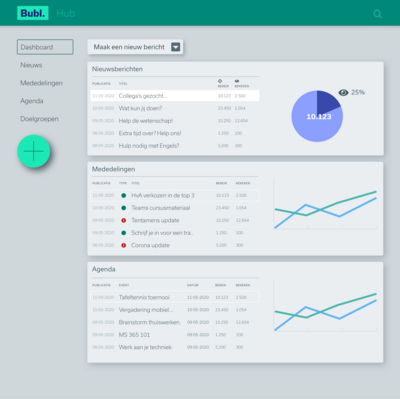Click the 25% views label
Image resolution: width=400 pixels, height=399 pixels.
[x=358, y=92]
